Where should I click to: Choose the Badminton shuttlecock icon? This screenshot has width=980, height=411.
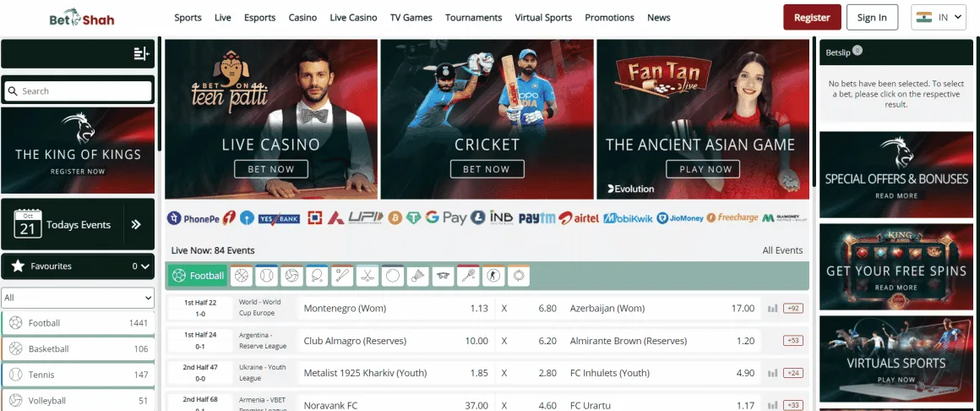point(417,276)
